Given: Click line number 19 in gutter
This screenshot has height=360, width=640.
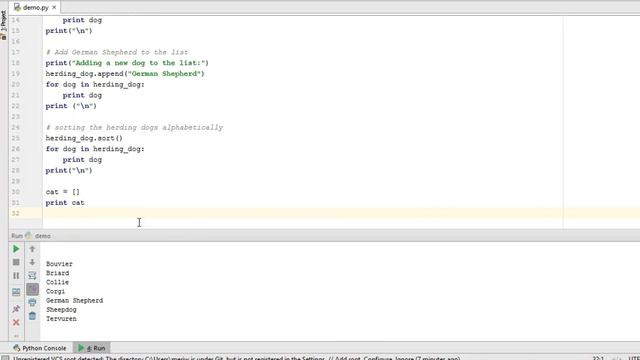Looking at the screenshot, I should pos(16,73).
